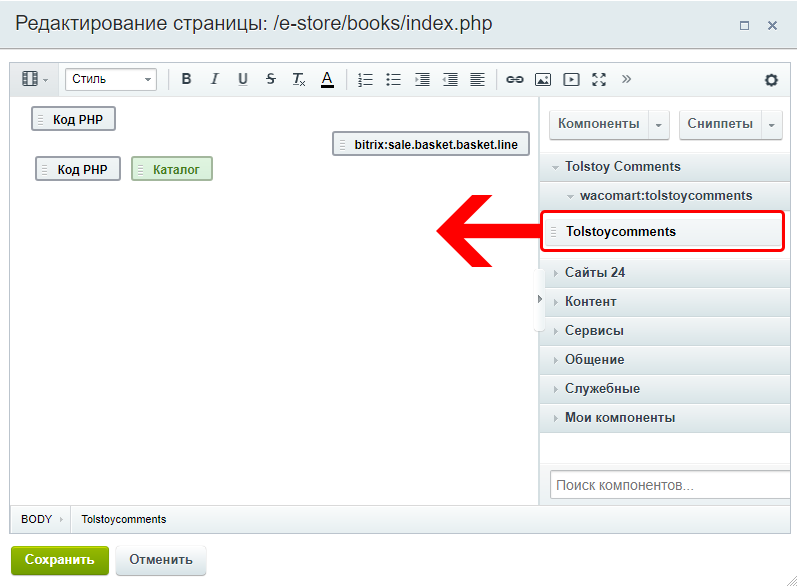Click BODY in the breadcrumb bar
Viewport: 797px width, 587px height.
pyautogui.click(x=37, y=519)
